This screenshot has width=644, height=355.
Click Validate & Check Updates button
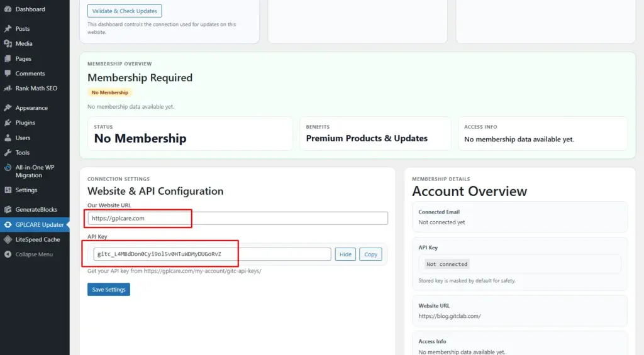point(125,11)
